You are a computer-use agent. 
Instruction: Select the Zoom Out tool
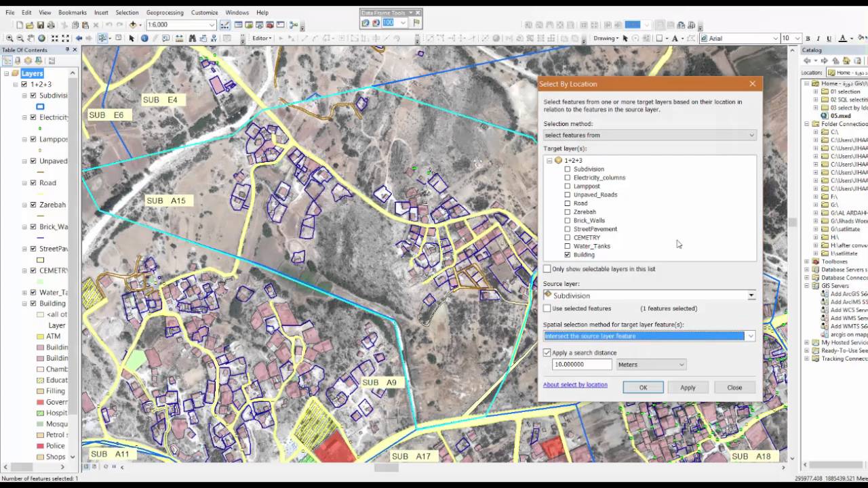pos(20,38)
